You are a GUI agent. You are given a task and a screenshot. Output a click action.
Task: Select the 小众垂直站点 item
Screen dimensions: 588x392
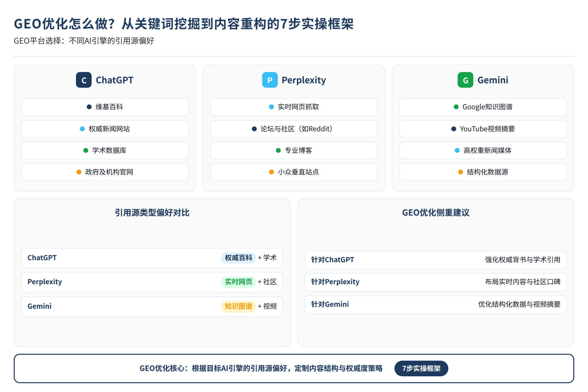pos(294,172)
